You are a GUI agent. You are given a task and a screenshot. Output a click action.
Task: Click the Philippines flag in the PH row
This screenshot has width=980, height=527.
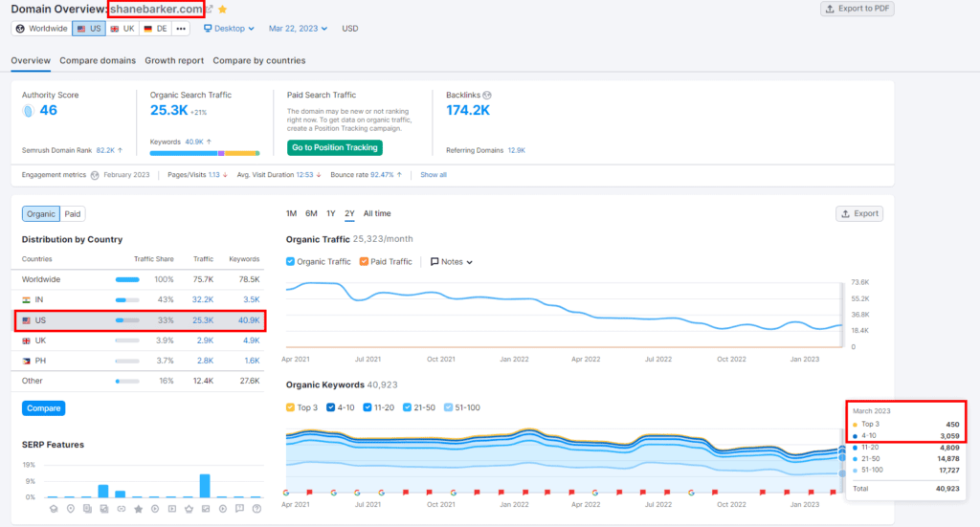(x=26, y=361)
